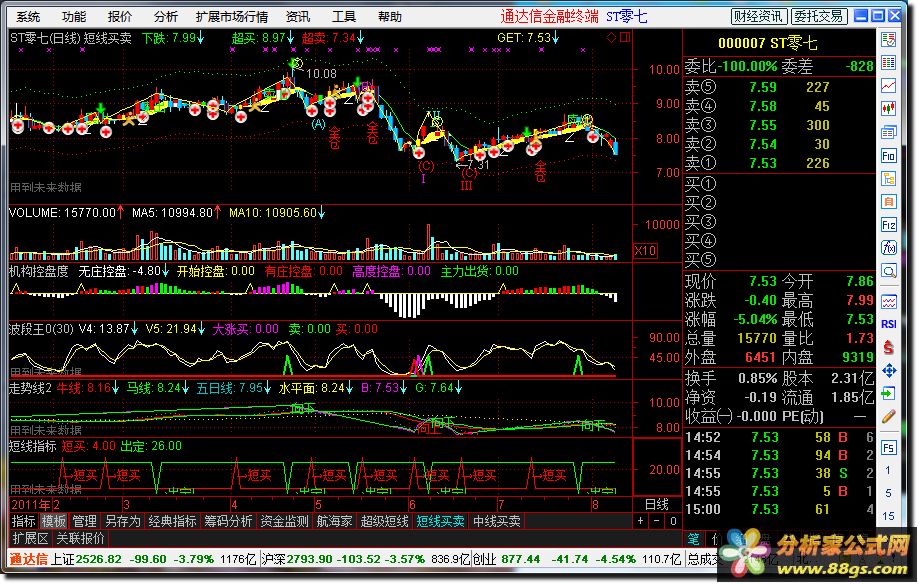Open the colored quote table icon

[889, 63]
